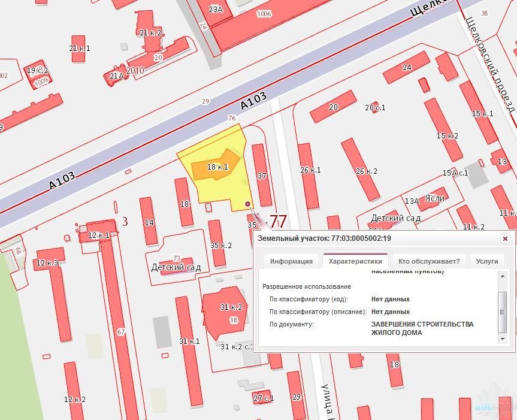The height and width of the screenshot is (420, 517).
Task: Select the Характеристики tab
Action: pos(355,261)
